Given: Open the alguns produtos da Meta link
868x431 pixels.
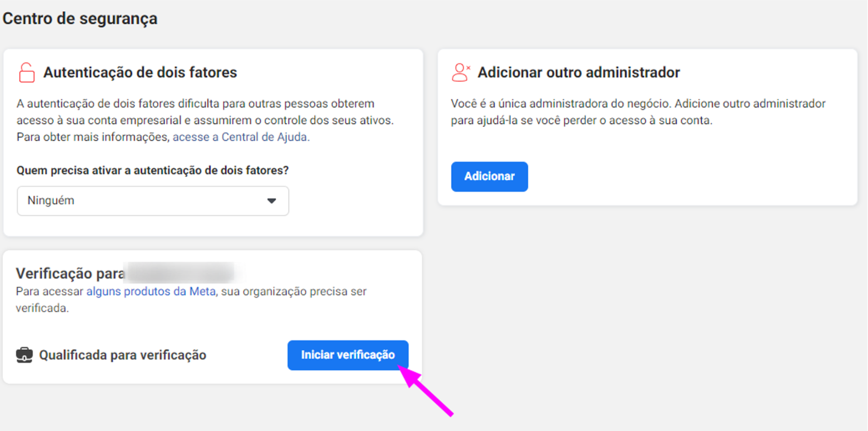Looking at the screenshot, I should click(x=151, y=292).
